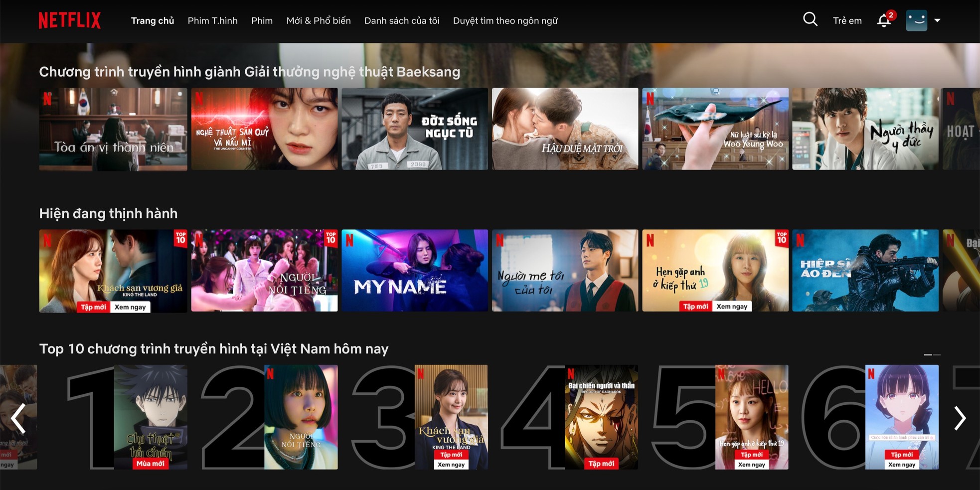Image resolution: width=980 pixels, height=490 pixels.
Task: Open the MY NAME thumbnail
Action: pos(414,270)
